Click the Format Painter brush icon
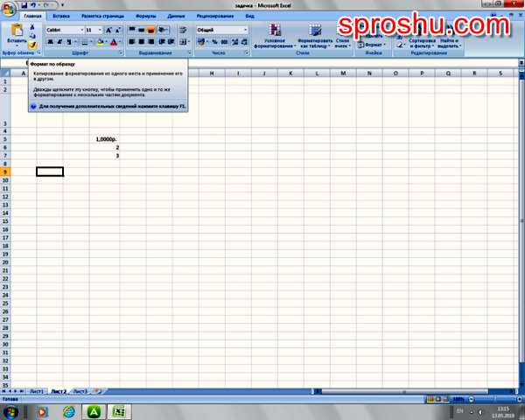Image resolution: width=525 pixels, height=420 pixels. tap(32, 45)
